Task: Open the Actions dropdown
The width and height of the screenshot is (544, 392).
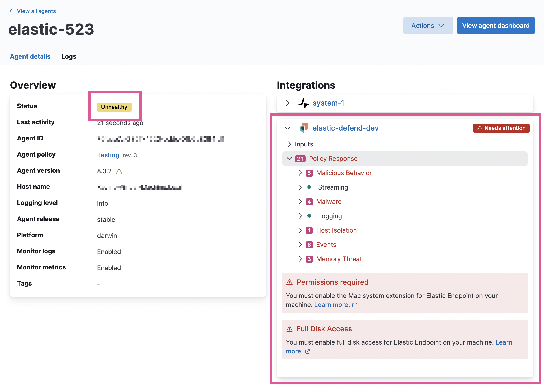Action: (x=428, y=25)
